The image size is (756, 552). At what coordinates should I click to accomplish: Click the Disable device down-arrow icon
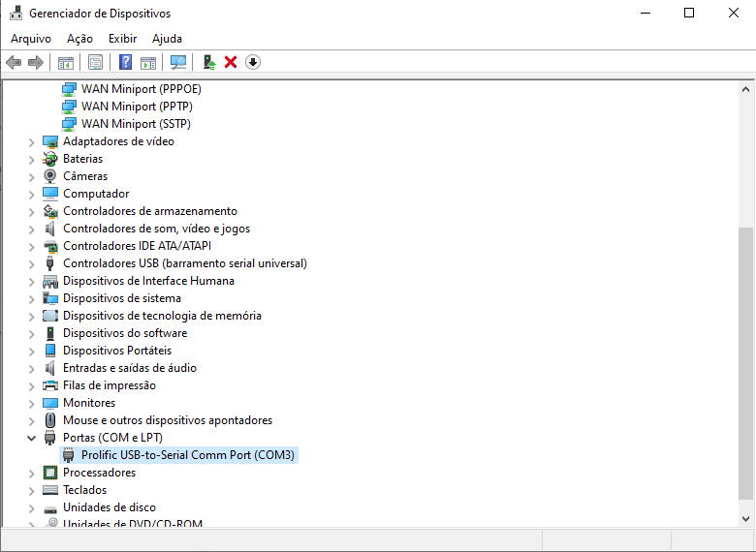(x=253, y=62)
